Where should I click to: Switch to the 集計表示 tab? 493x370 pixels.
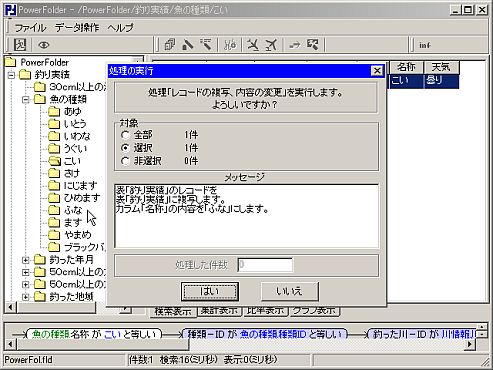[x=219, y=311]
